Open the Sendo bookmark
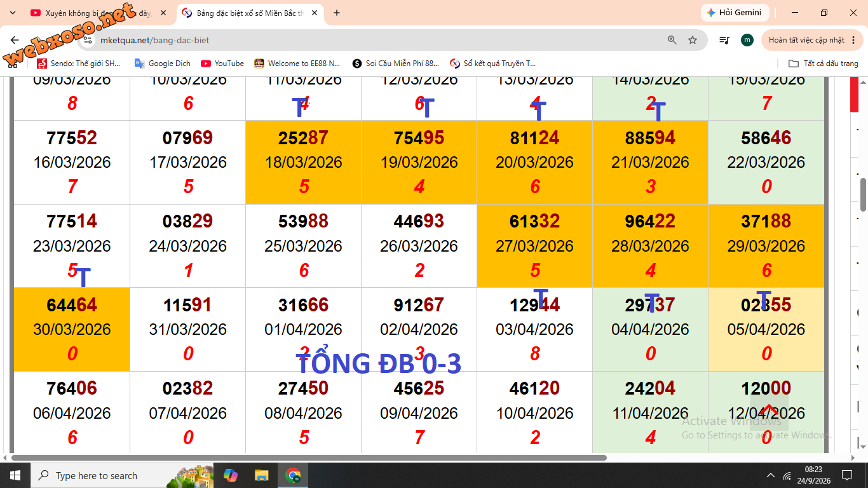This screenshot has width=868, height=488. pos(79,64)
